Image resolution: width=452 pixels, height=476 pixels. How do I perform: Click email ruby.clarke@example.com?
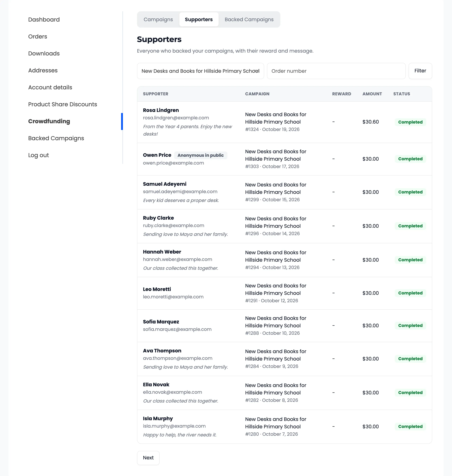point(174,225)
